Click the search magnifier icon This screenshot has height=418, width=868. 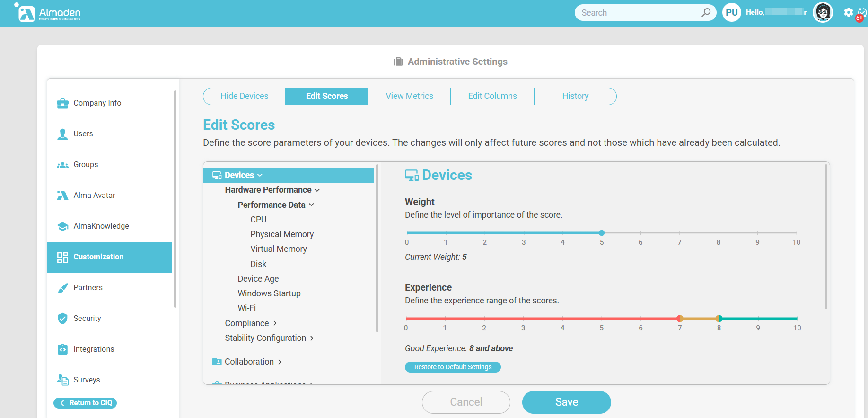[706, 12]
